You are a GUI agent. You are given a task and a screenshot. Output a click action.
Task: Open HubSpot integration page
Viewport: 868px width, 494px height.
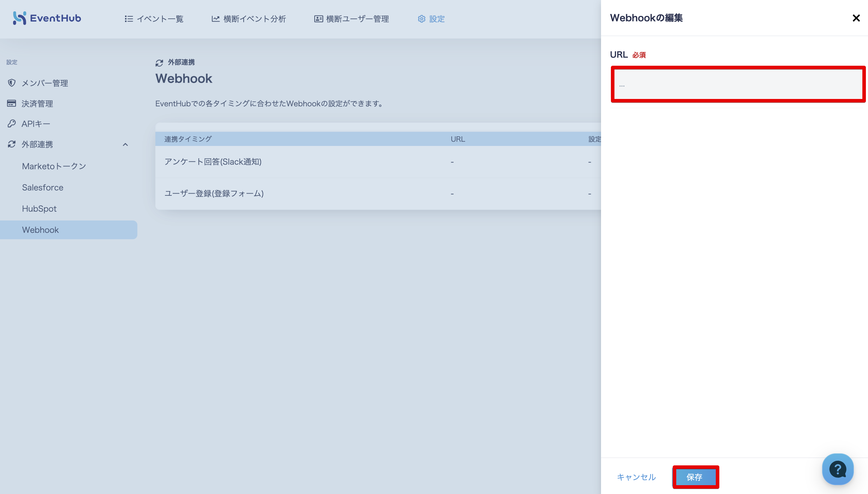tap(39, 208)
